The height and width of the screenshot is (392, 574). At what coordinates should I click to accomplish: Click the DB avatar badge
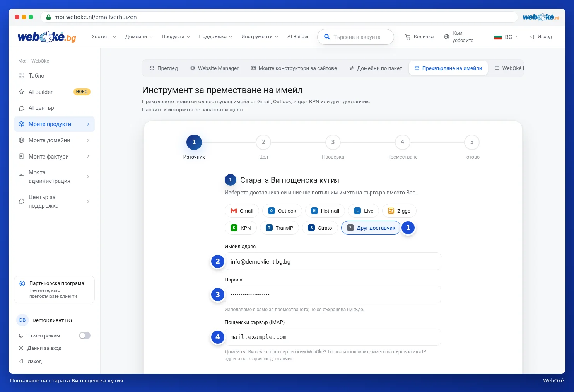[x=22, y=320]
